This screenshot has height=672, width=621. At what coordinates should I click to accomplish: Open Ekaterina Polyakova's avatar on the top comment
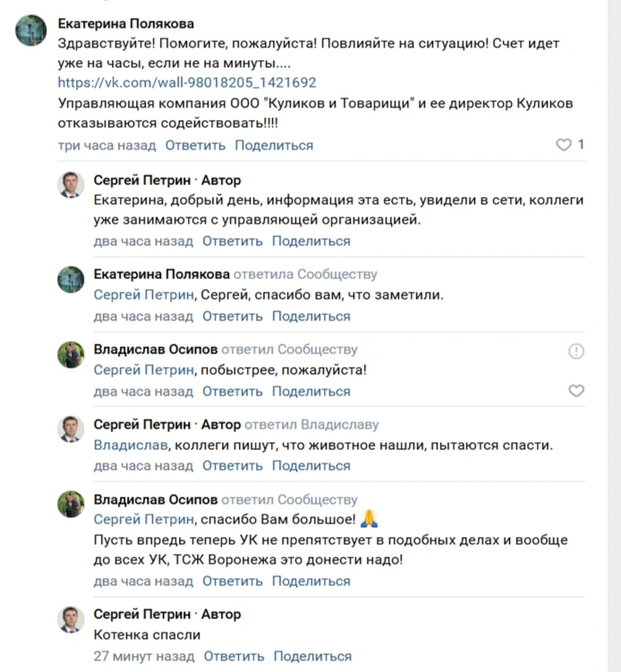click(31, 31)
